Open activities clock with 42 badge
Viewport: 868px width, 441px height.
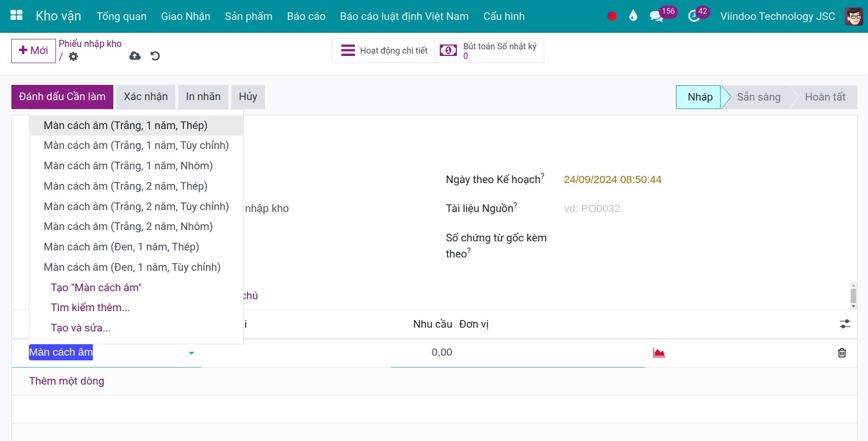(x=698, y=15)
